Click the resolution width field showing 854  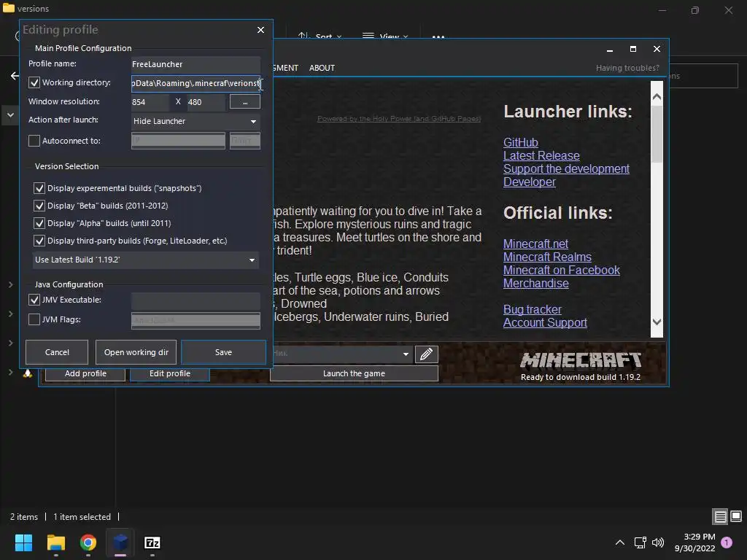[150, 102]
